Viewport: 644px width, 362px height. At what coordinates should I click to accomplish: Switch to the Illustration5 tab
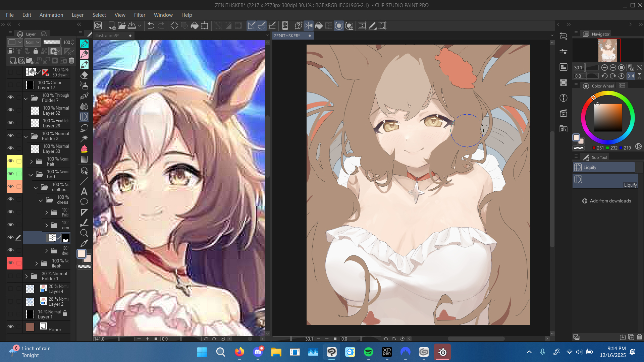[x=107, y=36]
